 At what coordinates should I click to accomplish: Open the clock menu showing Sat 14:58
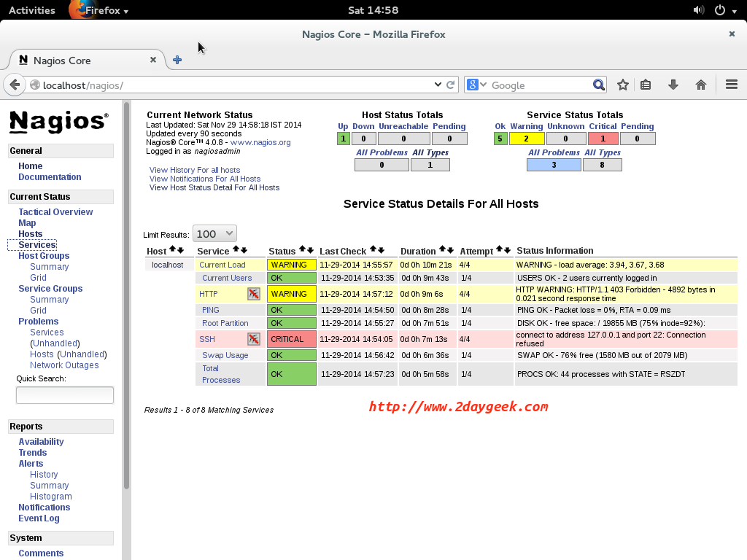(373, 10)
